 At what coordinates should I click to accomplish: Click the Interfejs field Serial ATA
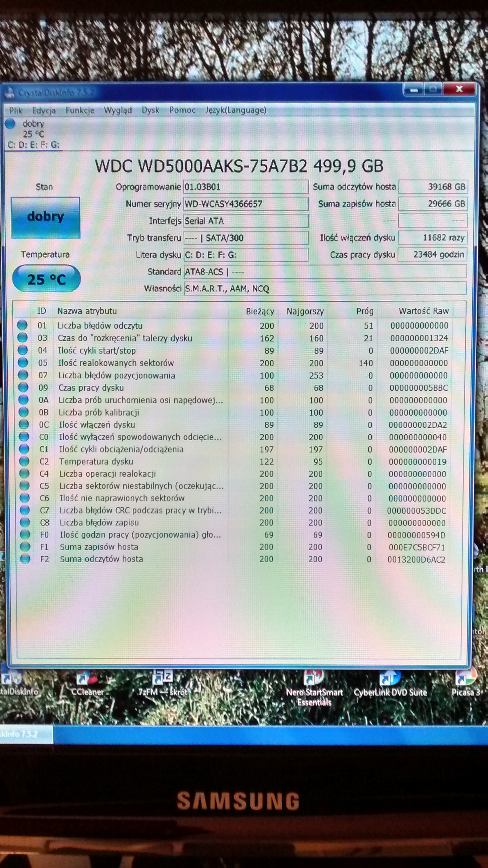coord(246,221)
